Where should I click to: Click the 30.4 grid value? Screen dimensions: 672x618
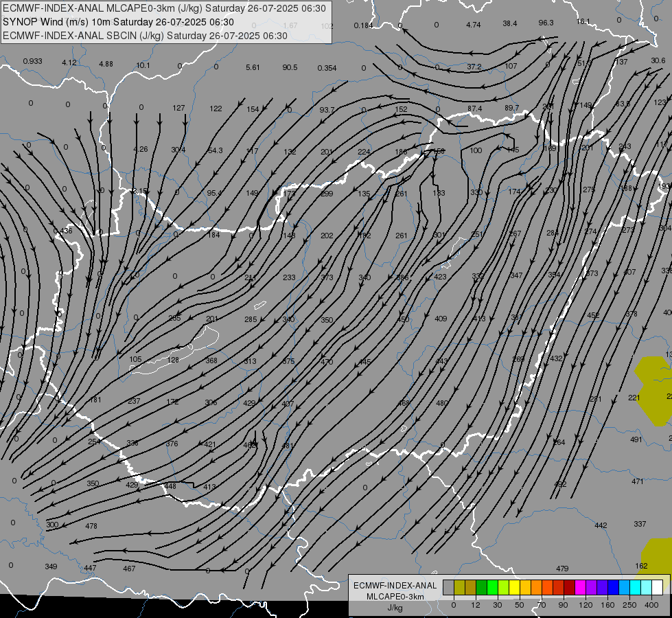point(178,150)
